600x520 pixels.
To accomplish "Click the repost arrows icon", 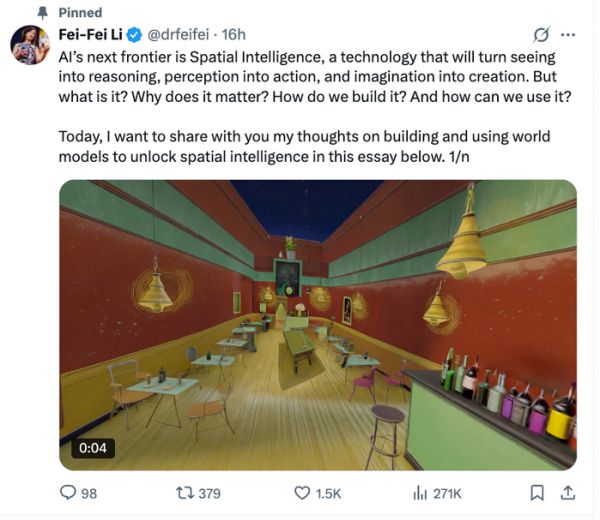I will 185,492.
